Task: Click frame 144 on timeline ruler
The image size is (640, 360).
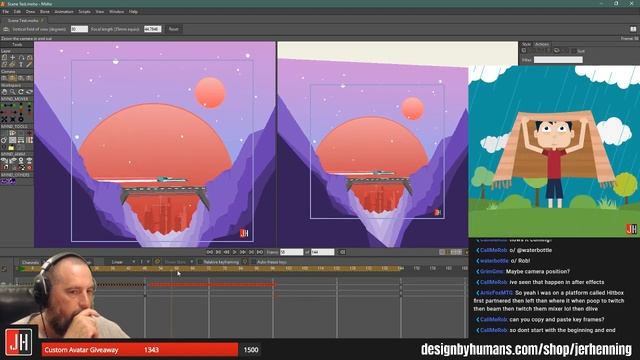Action: tap(401, 268)
